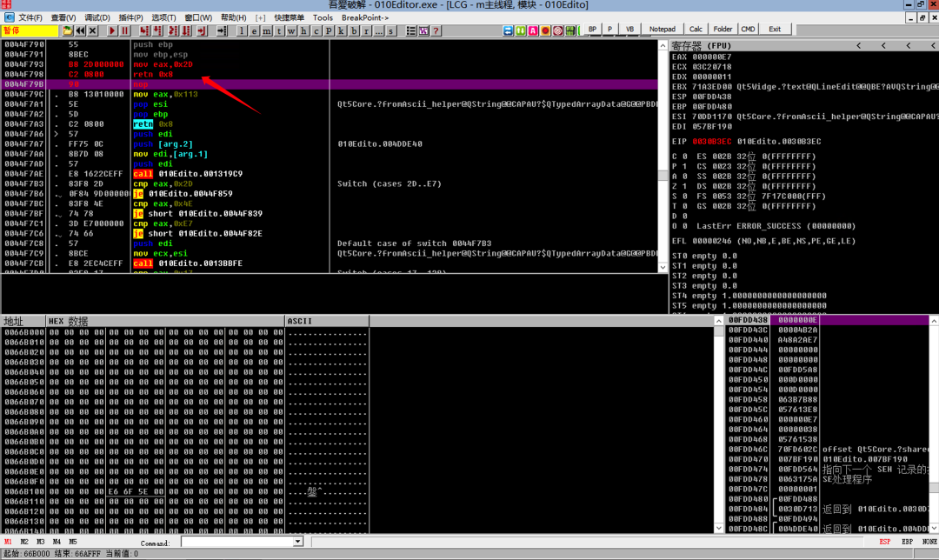The image size is (939, 560).
Task: Open Memory map window (m button)
Action: coord(267,31)
